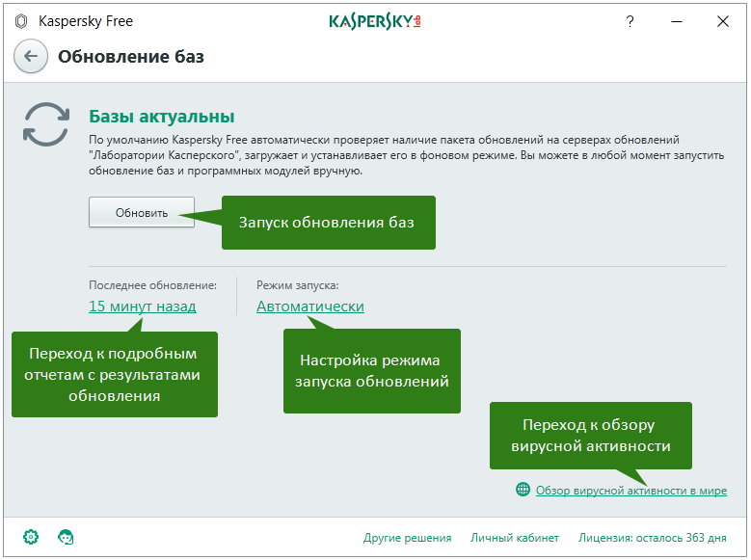Go back using the arrow button

(x=31, y=57)
